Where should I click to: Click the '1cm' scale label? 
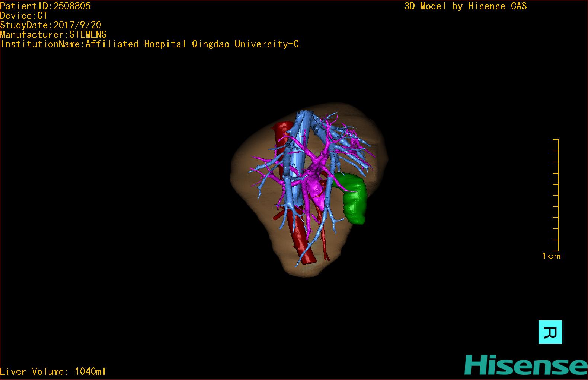click(x=551, y=256)
